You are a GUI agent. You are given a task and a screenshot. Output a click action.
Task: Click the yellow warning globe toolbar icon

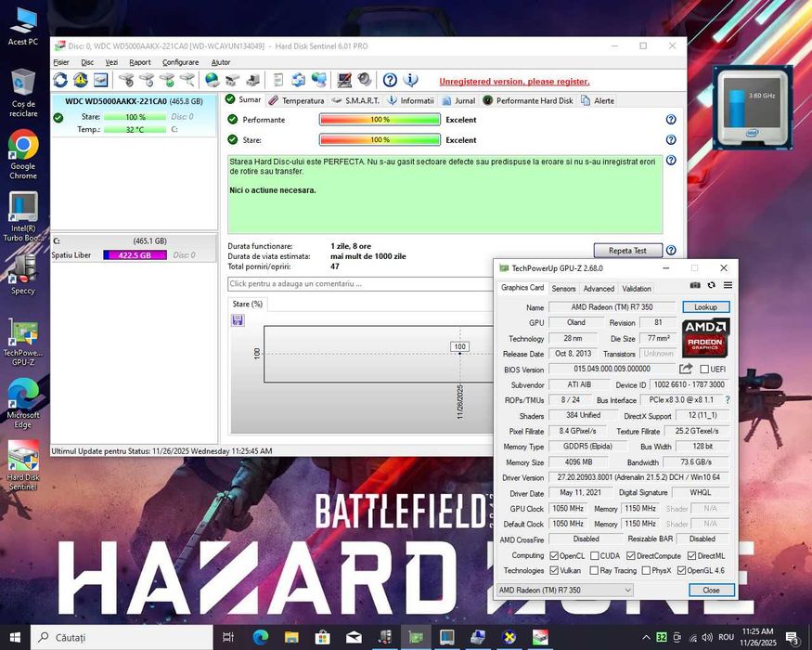[x=80, y=80]
